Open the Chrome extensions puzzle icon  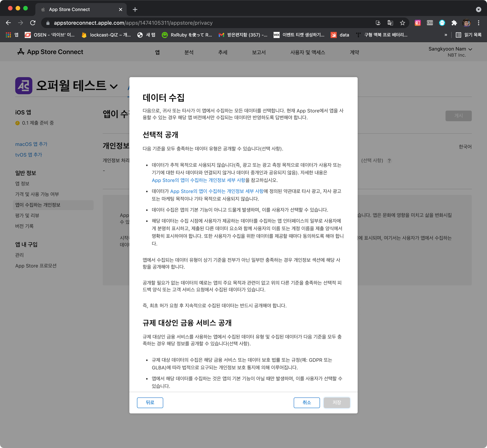coord(454,23)
